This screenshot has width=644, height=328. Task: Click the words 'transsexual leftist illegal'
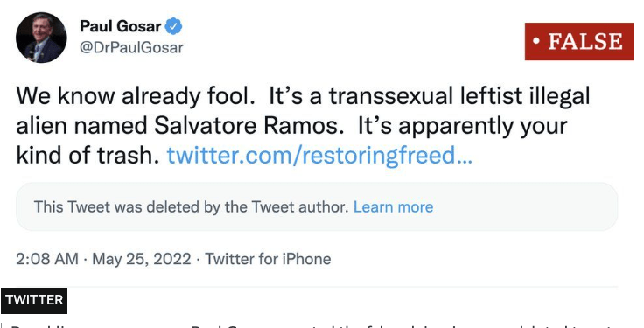coord(459,96)
